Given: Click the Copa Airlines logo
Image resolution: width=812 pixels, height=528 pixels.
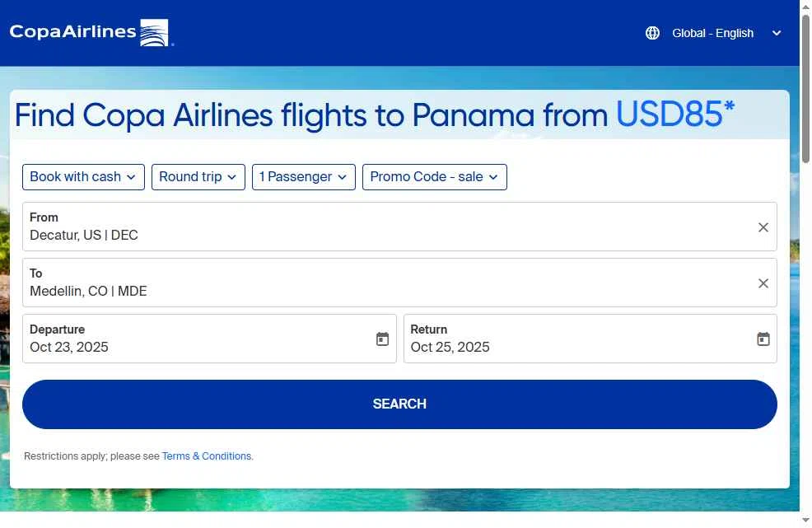Looking at the screenshot, I should [89, 33].
